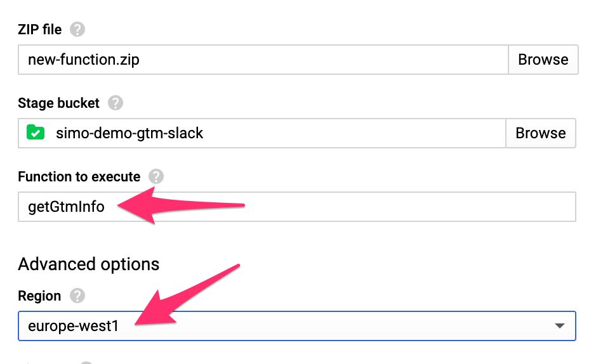Browse for a ZIP file

pos(543,60)
